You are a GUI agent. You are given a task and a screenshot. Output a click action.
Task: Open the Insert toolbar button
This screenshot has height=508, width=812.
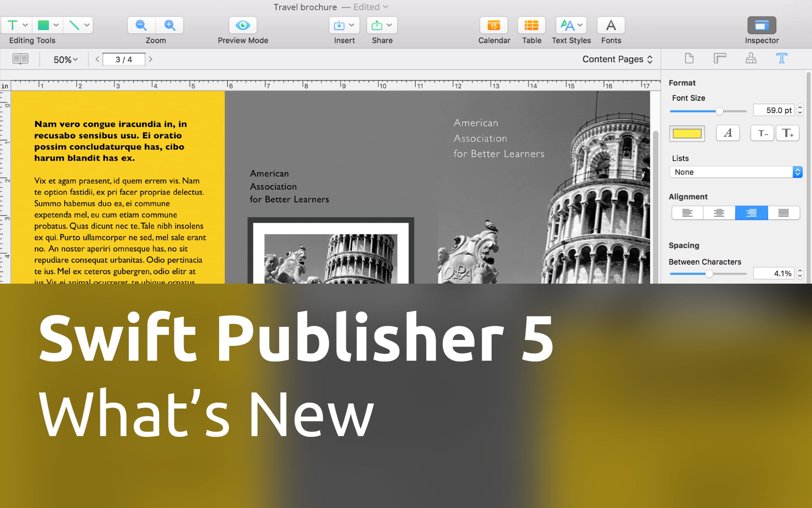[344, 25]
